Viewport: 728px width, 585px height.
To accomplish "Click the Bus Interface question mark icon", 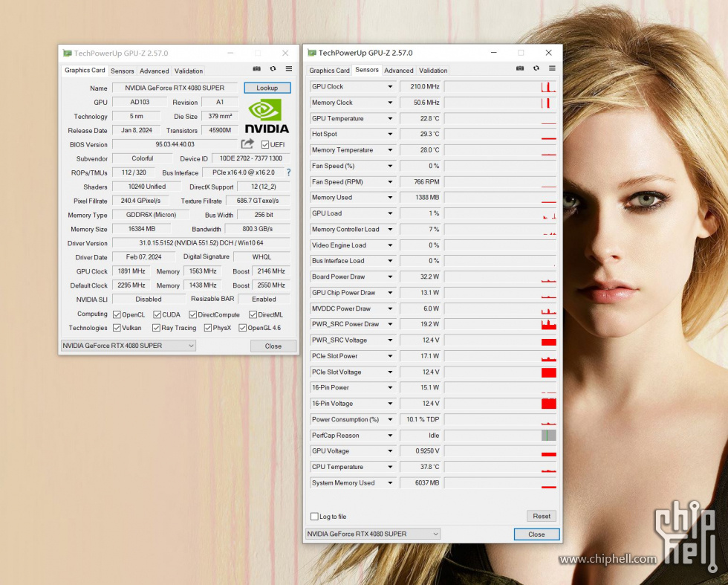I will tap(288, 172).
